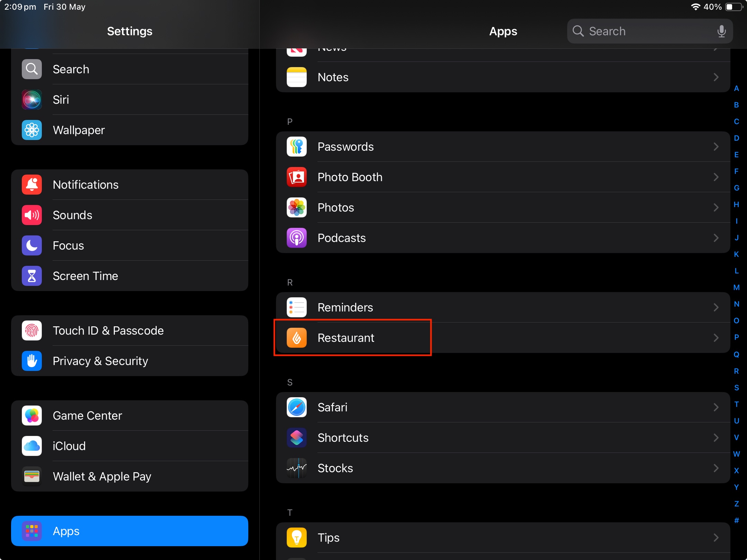Open the Stocks chart icon
747x560 pixels.
[297, 468]
